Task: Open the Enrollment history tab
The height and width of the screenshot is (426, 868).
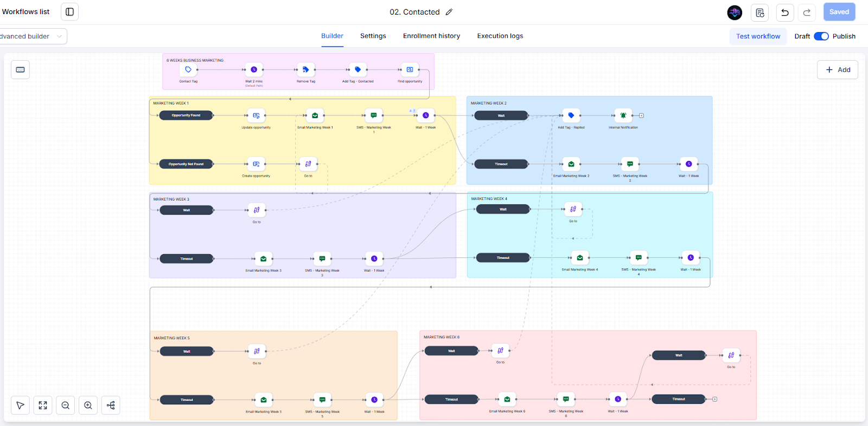Action: (x=431, y=36)
